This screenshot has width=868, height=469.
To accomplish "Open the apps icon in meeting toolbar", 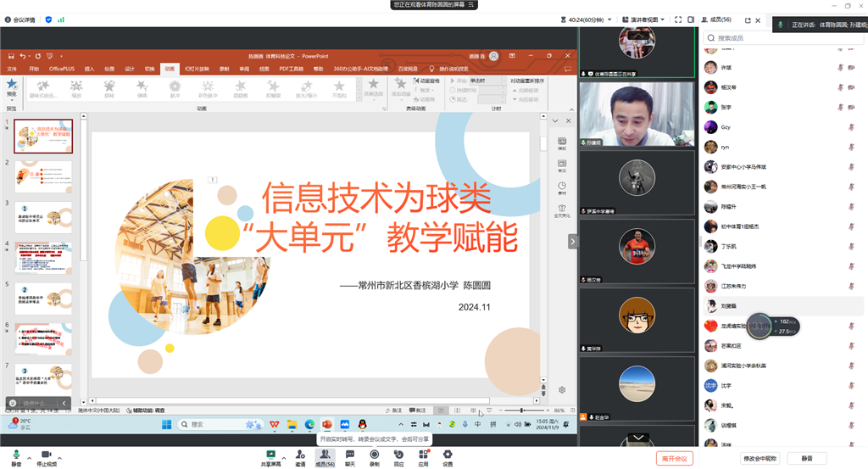I will tap(423, 457).
